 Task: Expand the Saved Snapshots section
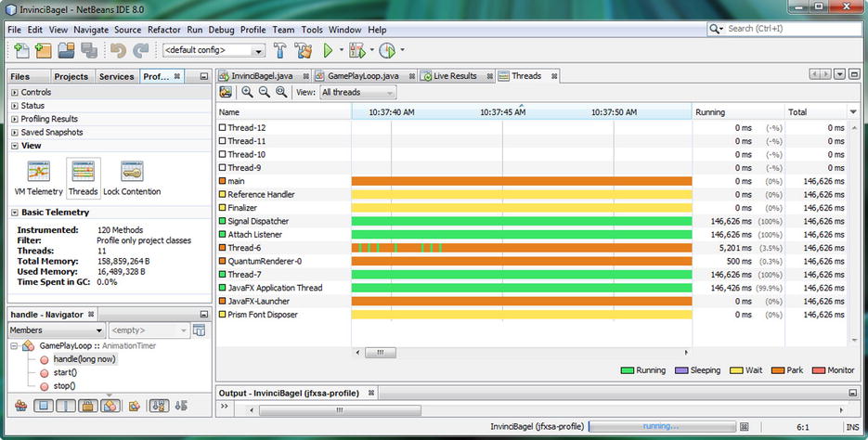(x=15, y=132)
